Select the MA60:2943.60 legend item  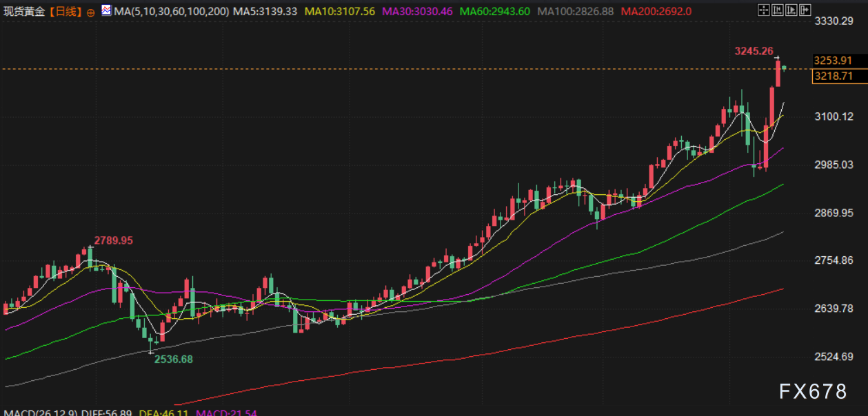pos(494,12)
